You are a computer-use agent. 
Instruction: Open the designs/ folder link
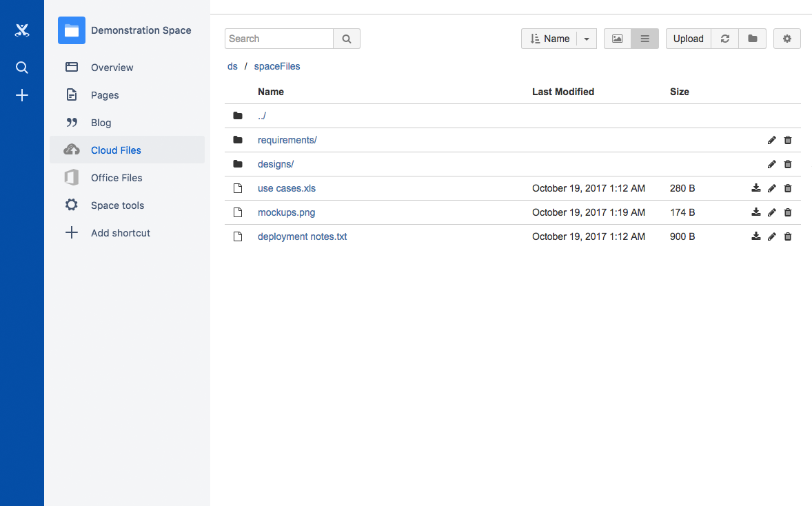276,164
